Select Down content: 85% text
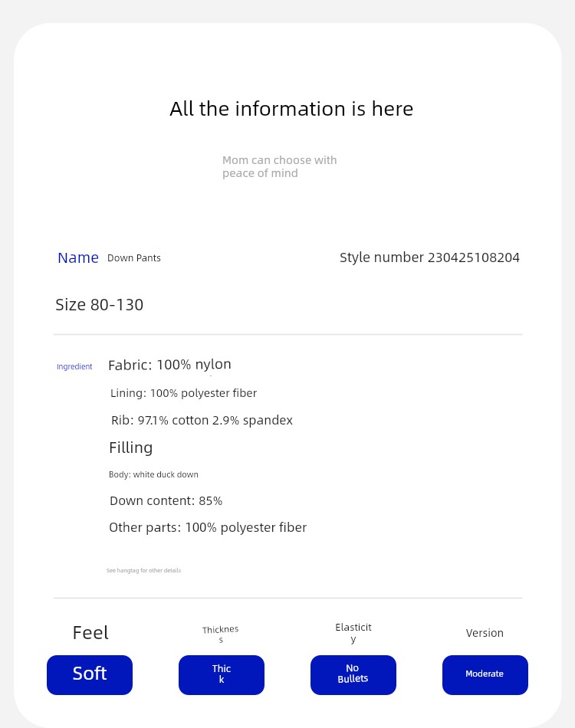This screenshot has height=728, width=575. 166,500
